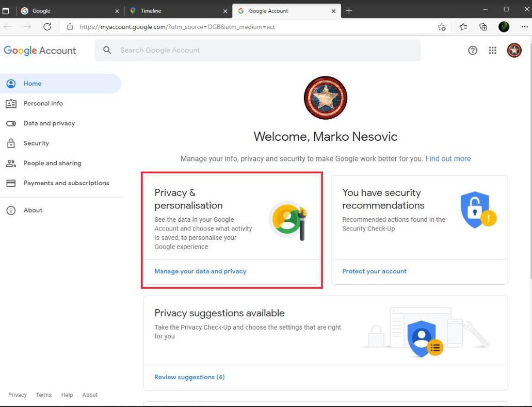Reload the page with the refresh icon
Image resolution: width=532 pixels, height=407 pixels.
(47, 27)
